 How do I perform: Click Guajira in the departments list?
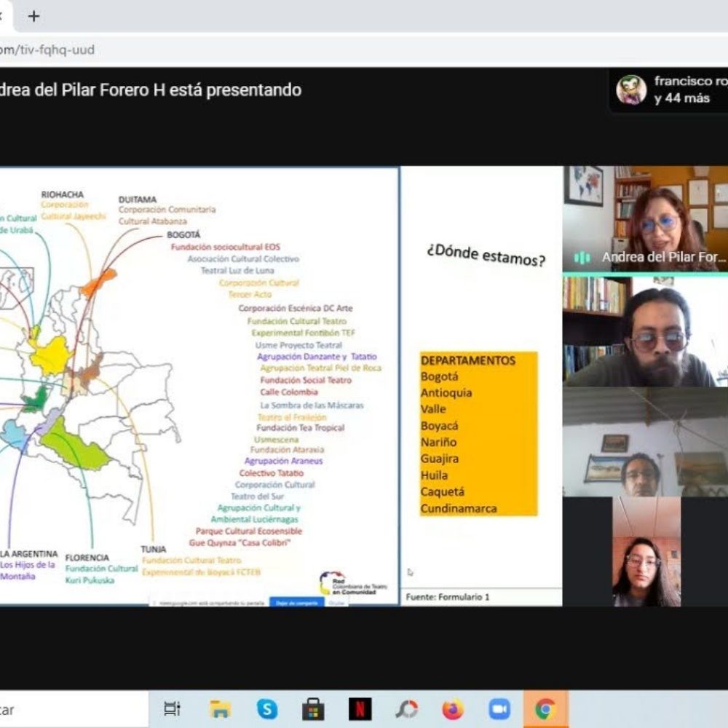coord(440,459)
